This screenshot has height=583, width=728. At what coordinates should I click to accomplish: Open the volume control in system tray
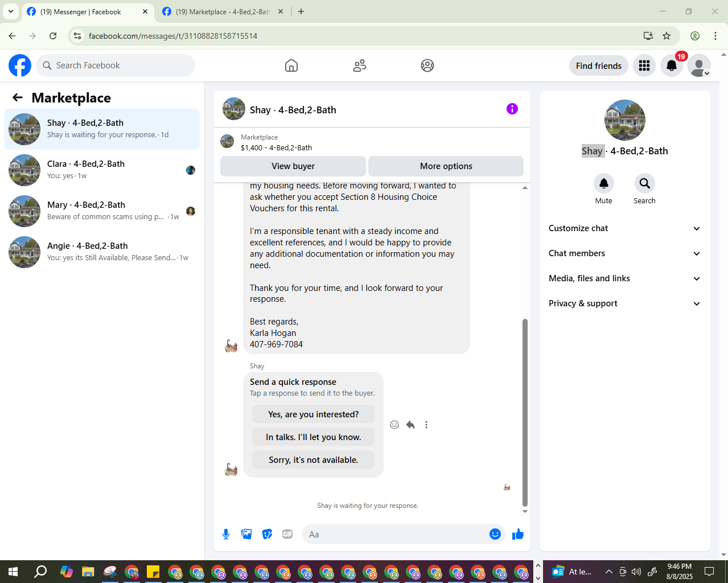click(636, 572)
